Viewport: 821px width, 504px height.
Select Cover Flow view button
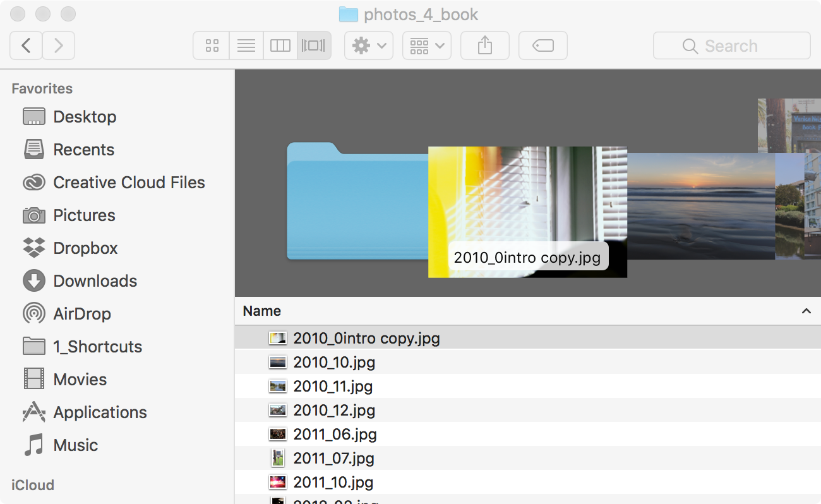(x=314, y=45)
